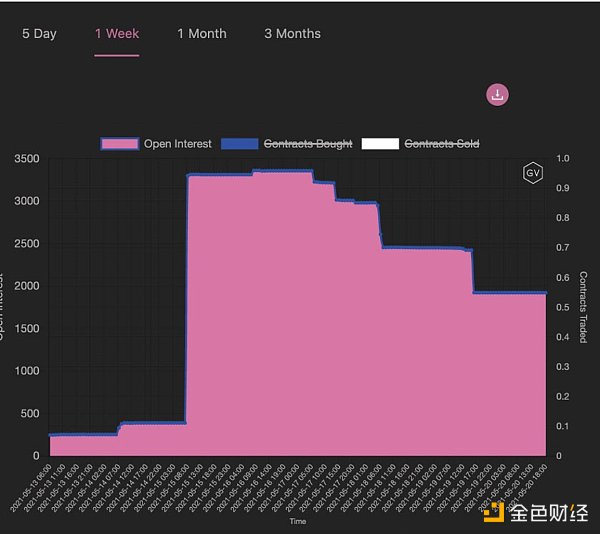Click the orange watermark logo icon
This screenshot has height=534, width=600.
point(491,513)
